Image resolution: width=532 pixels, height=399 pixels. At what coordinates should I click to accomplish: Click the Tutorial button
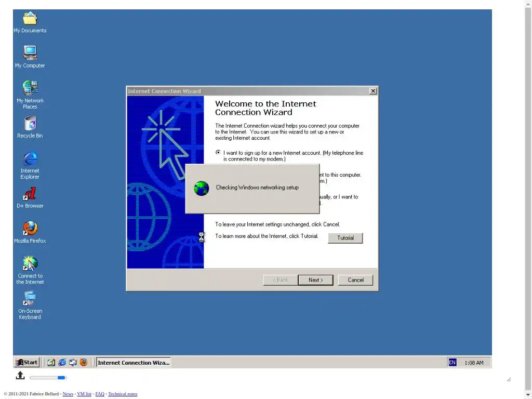click(x=345, y=238)
